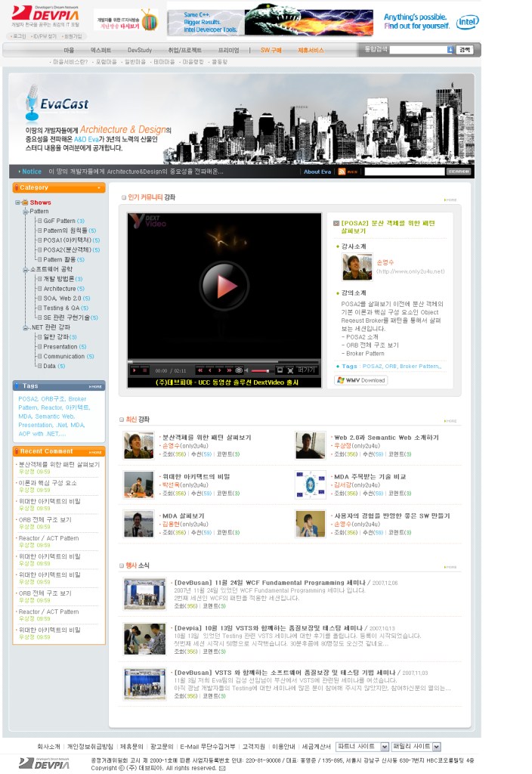Collapse the Shows tree root node
Image resolution: width=532 pixels, height=774 pixels.
[x=17, y=203]
